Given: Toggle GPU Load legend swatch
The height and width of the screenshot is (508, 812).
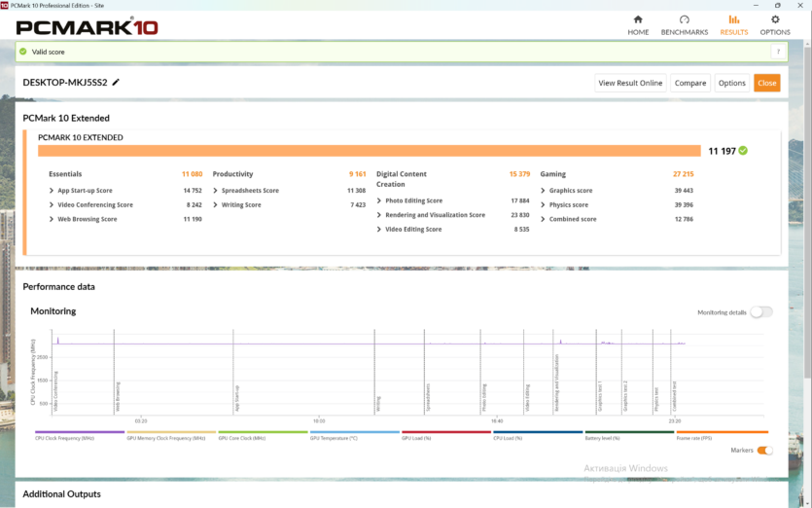Looking at the screenshot, I should pyautogui.click(x=446, y=432).
